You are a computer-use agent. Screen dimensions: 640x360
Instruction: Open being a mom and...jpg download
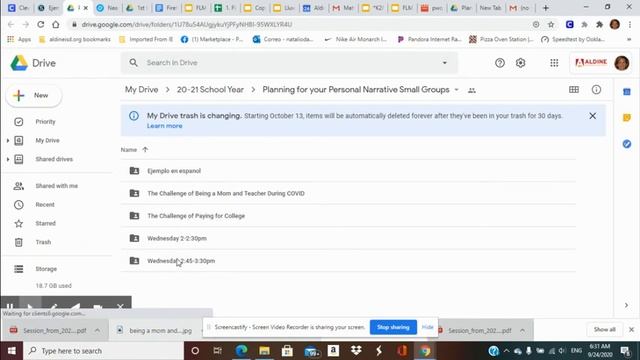click(155, 330)
